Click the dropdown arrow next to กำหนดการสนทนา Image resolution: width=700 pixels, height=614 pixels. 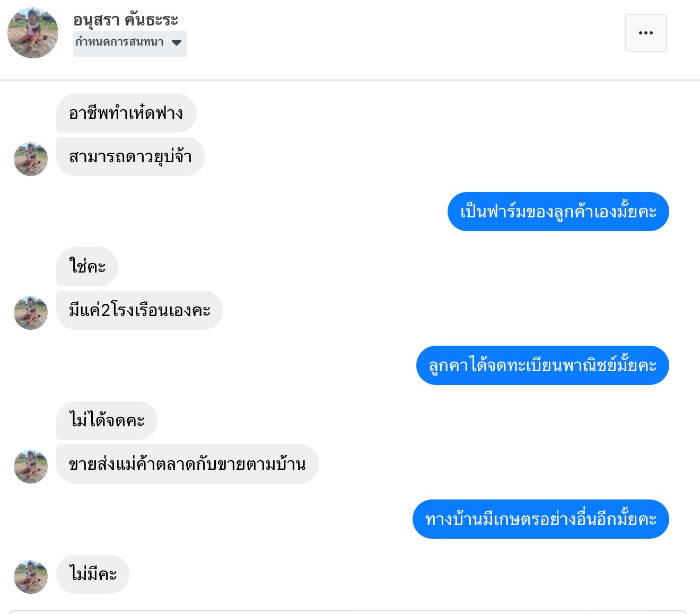(x=177, y=43)
